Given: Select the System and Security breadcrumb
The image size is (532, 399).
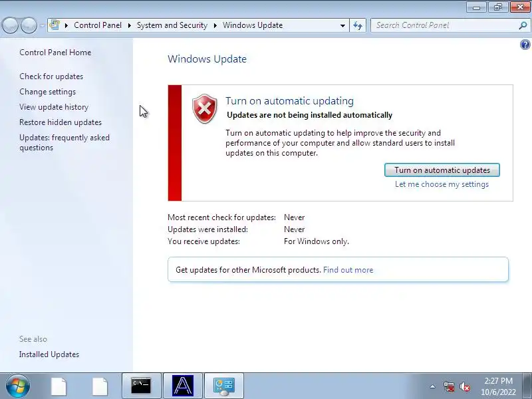Looking at the screenshot, I should 172,25.
